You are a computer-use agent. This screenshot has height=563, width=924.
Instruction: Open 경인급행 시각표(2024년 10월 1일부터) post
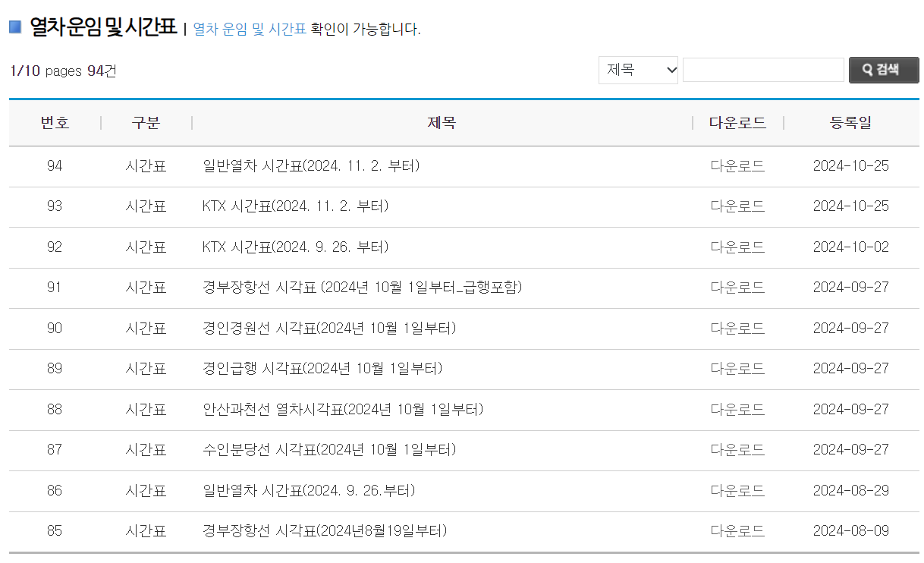pos(322,369)
